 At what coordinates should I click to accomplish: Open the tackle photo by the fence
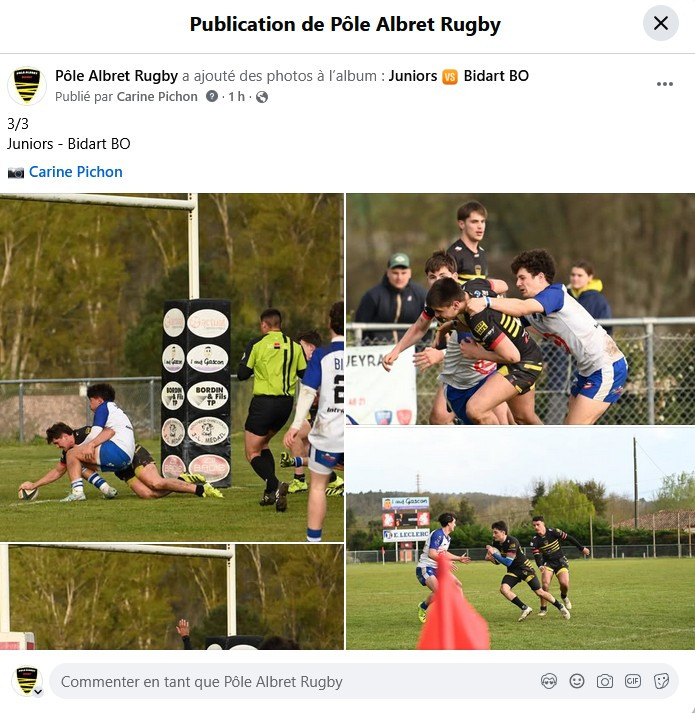click(x=520, y=309)
